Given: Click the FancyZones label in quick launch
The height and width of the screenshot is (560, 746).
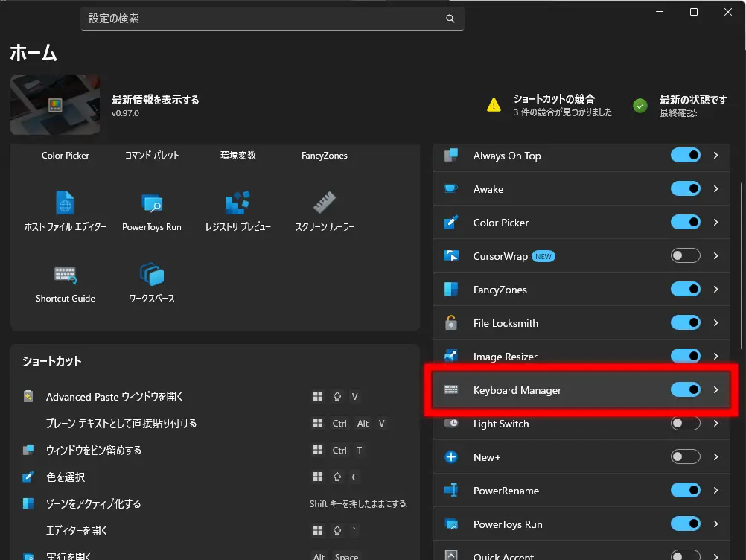Looking at the screenshot, I should click(x=324, y=156).
